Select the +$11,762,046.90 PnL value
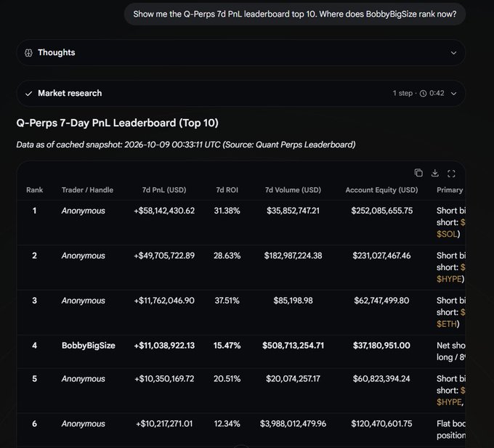Viewport: 494px width, 448px height. [x=164, y=301]
